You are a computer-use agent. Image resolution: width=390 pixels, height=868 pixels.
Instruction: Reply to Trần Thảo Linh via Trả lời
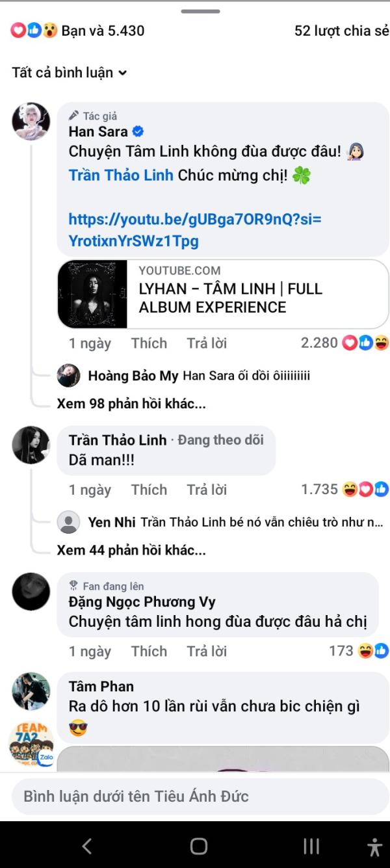click(x=207, y=490)
